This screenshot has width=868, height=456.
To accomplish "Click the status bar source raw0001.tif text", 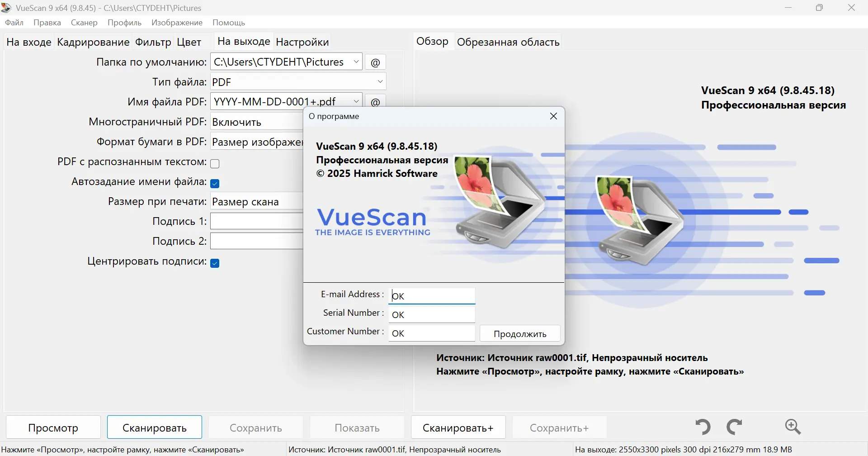I will (x=395, y=450).
